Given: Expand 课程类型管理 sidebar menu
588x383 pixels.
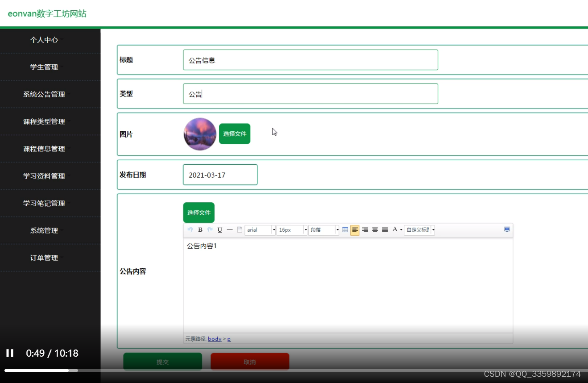Looking at the screenshot, I should tap(44, 121).
